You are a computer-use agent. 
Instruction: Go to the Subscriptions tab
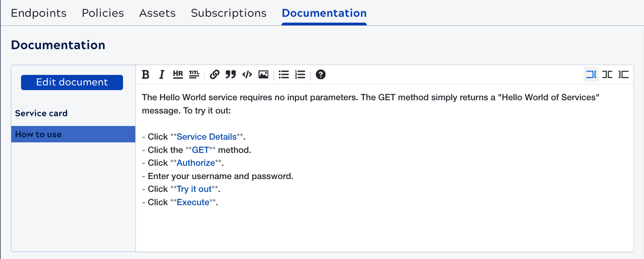tap(229, 13)
